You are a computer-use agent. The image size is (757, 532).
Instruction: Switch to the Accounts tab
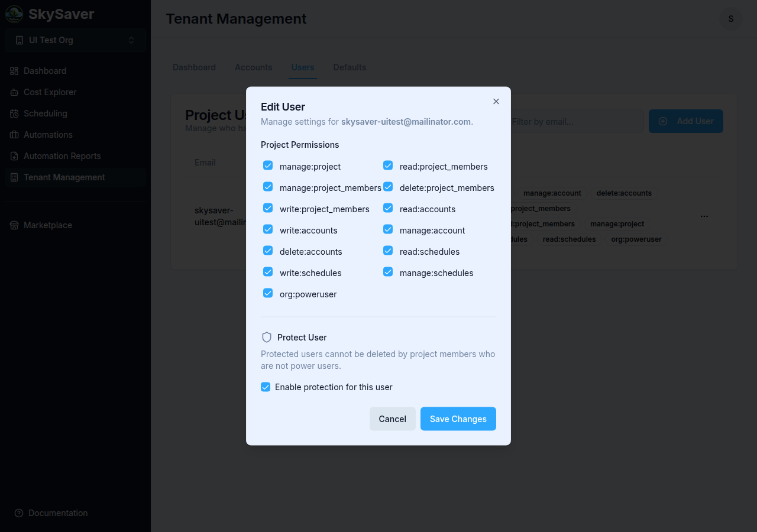pyautogui.click(x=253, y=67)
